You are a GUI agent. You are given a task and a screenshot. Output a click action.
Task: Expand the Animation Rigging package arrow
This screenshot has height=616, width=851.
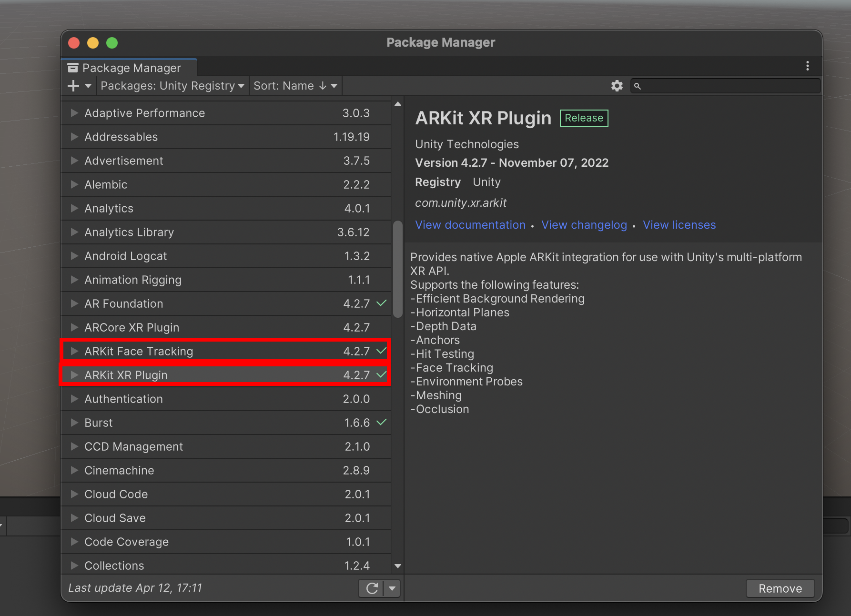(x=74, y=280)
